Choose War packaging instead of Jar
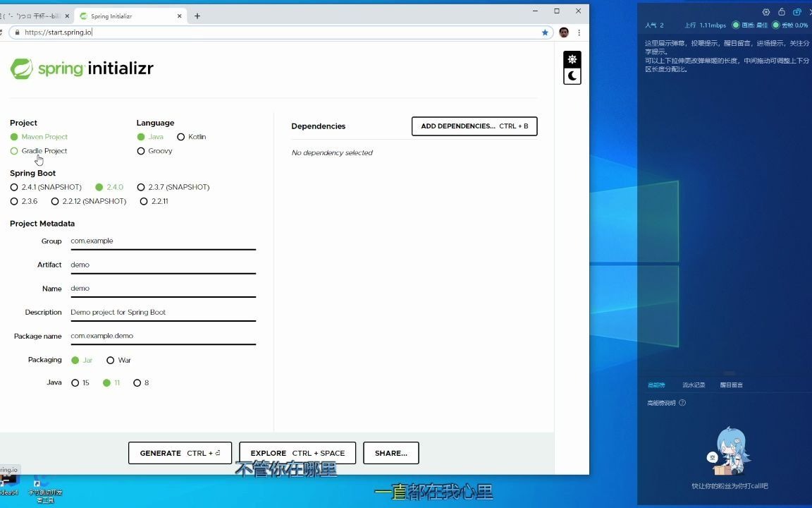Screen dimensions: 812x508 (111, 360)
